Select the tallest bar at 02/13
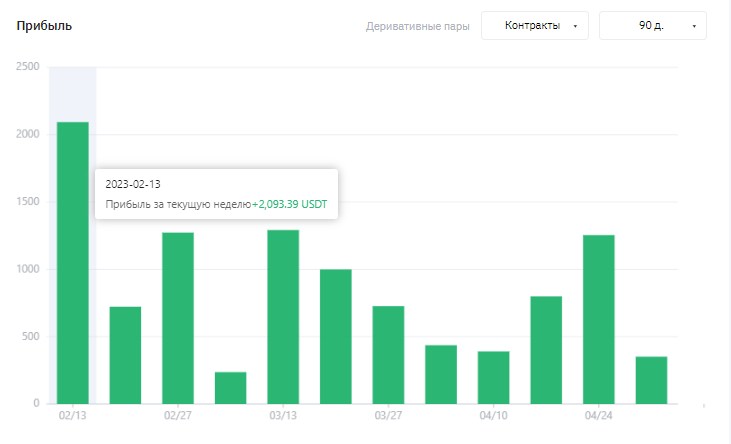 [73, 263]
